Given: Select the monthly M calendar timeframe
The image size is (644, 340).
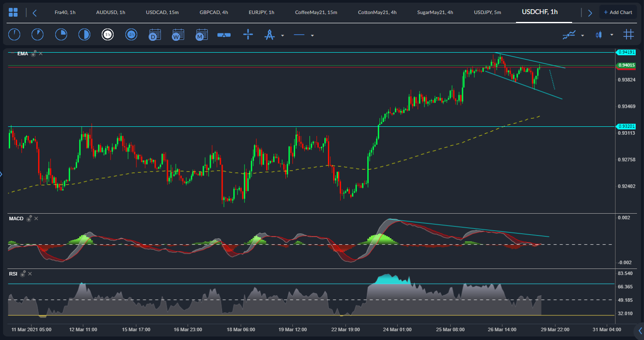Looking at the screenshot, I should click(x=202, y=35).
